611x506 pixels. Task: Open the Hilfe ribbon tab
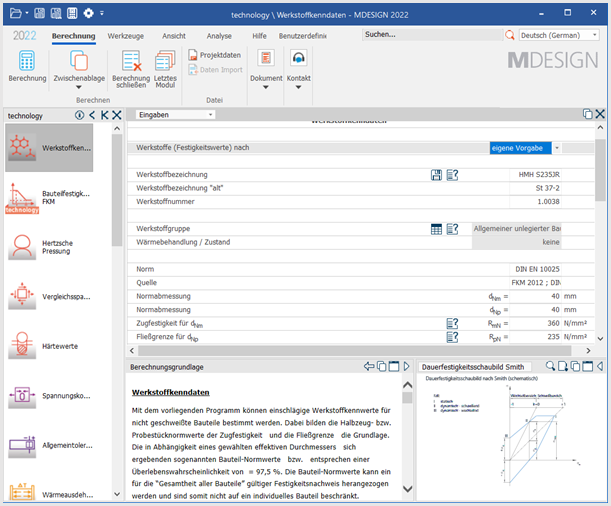pyautogui.click(x=259, y=36)
